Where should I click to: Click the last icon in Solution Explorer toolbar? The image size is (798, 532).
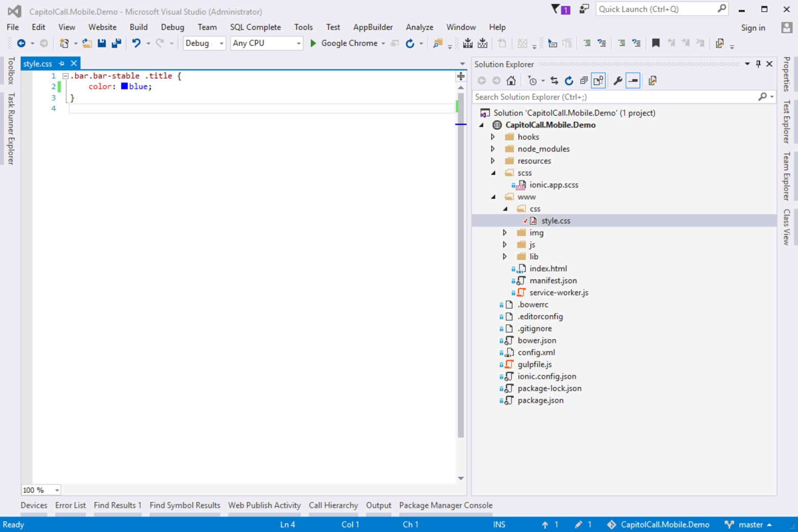pyautogui.click(x=653, y=81)
